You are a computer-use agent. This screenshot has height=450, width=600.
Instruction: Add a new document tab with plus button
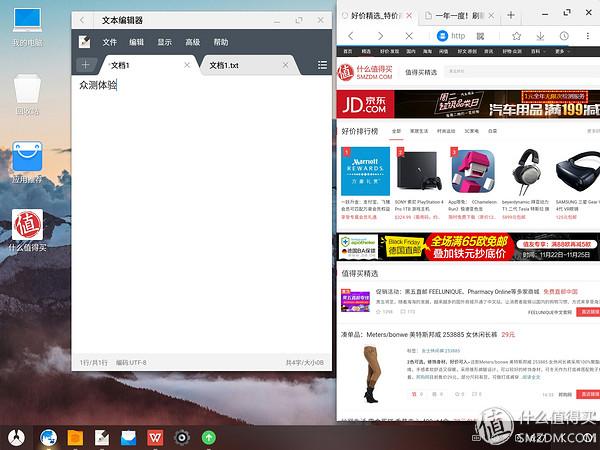coord(85,65)
